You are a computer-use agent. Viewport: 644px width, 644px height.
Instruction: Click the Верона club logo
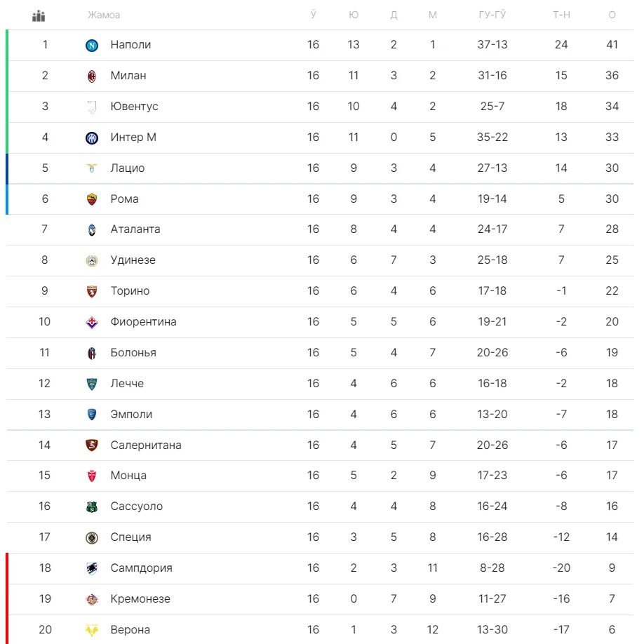[x=92, y=630]
